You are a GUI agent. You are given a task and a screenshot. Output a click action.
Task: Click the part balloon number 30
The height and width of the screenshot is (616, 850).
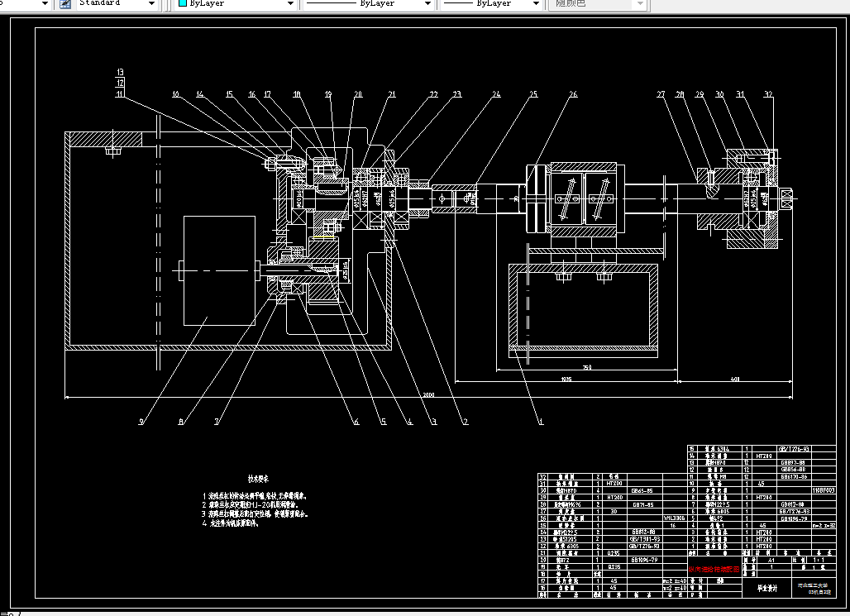(719, 93)
